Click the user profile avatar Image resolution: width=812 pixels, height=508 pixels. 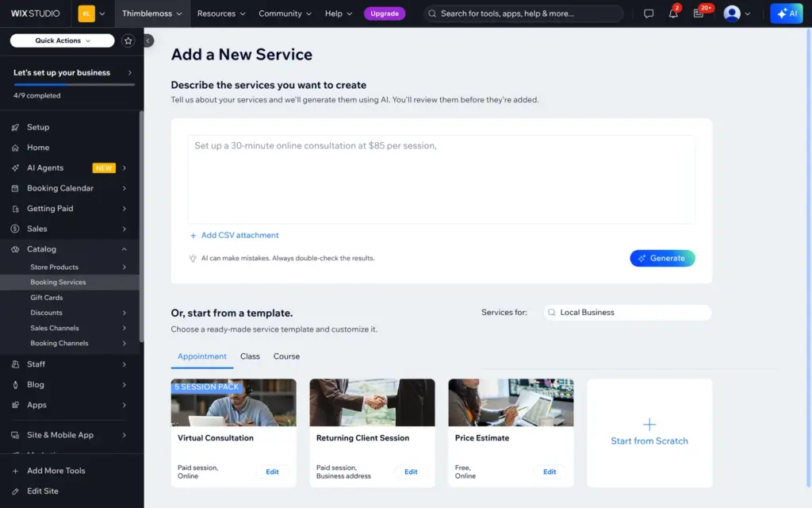point(732,13)
